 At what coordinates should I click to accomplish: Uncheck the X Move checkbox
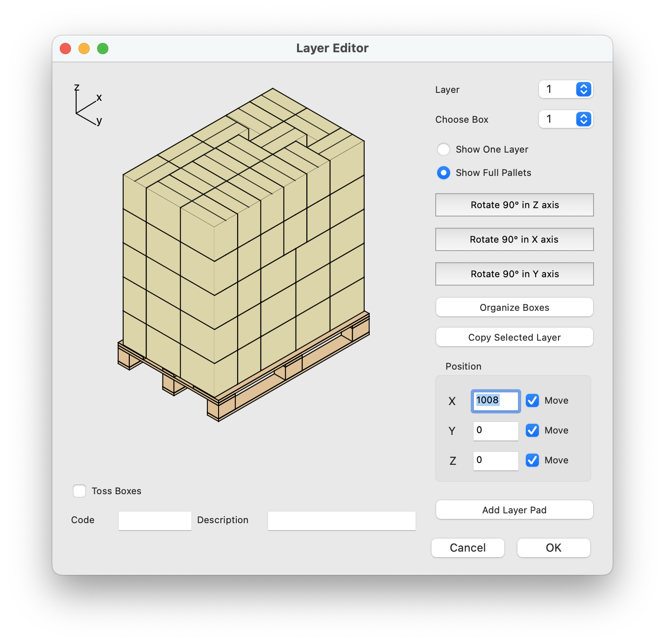[x=532, y=400]
